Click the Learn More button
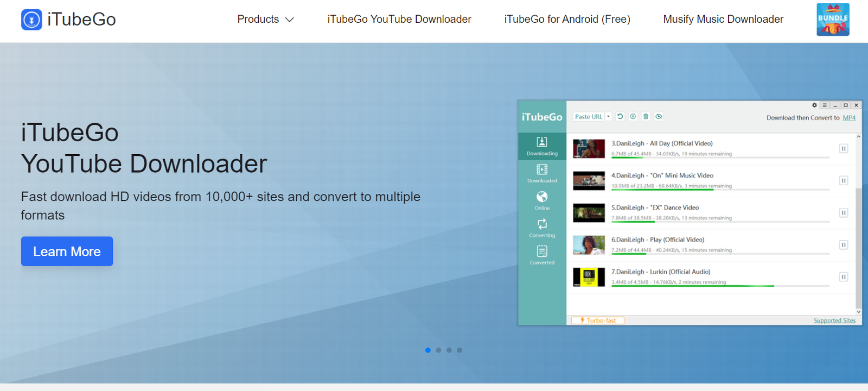Viewport: 868px width, 391px height. click(67, 251)
